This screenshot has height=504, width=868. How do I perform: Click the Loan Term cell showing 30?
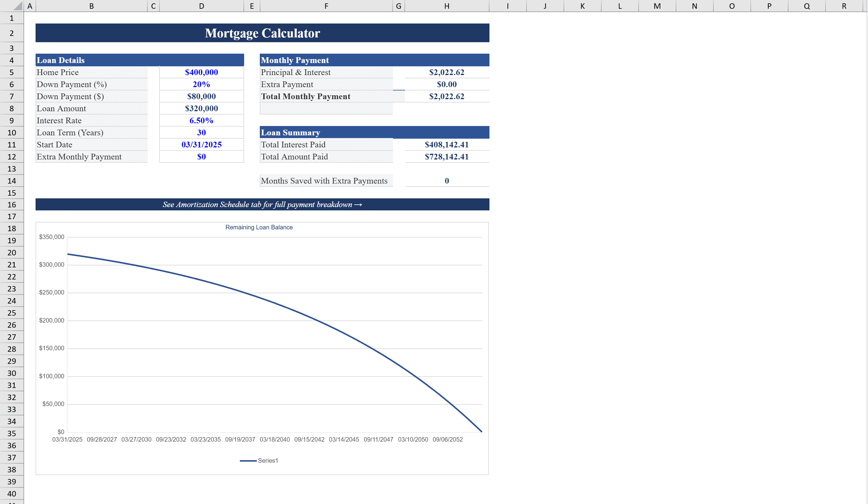click(201, 132)
